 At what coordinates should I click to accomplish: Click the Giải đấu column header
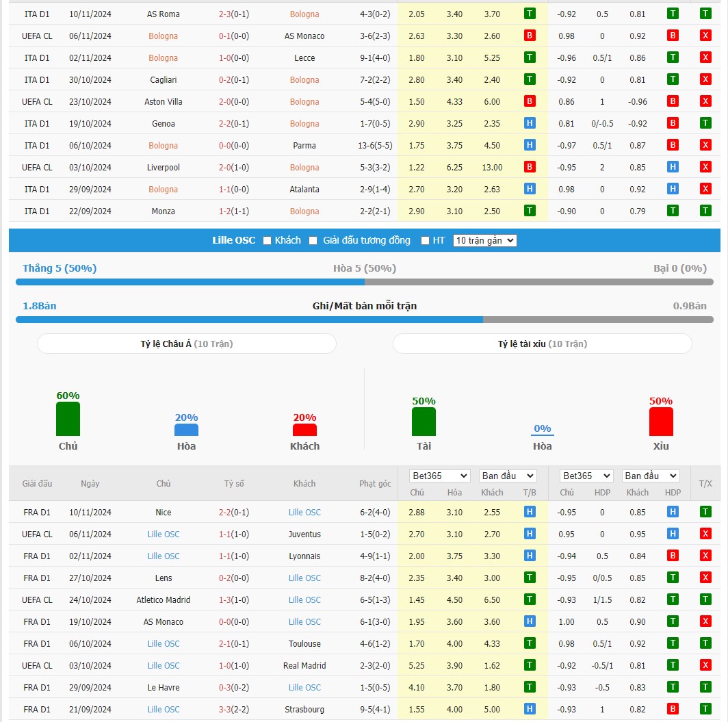(x=37, y=483)
